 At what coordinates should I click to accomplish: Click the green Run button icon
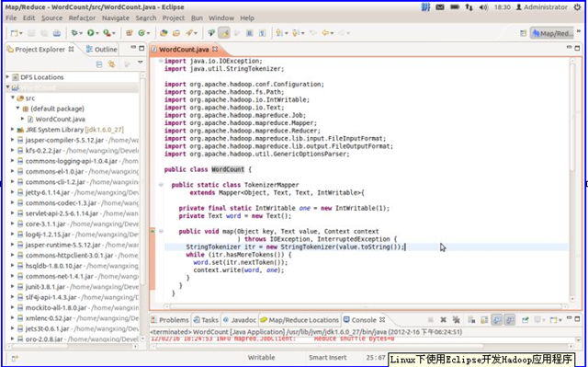pos(91,33)
